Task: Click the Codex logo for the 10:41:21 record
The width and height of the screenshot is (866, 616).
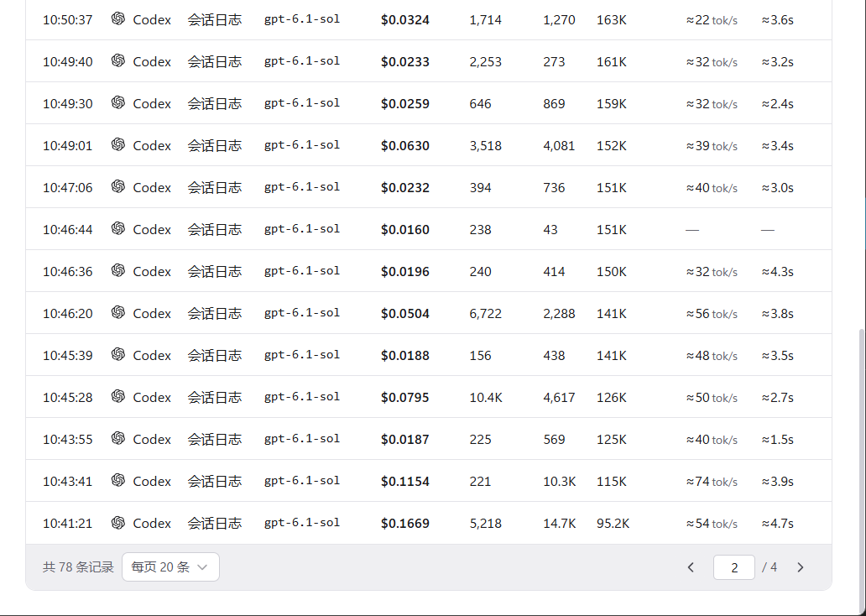Action: click(118, 523)
